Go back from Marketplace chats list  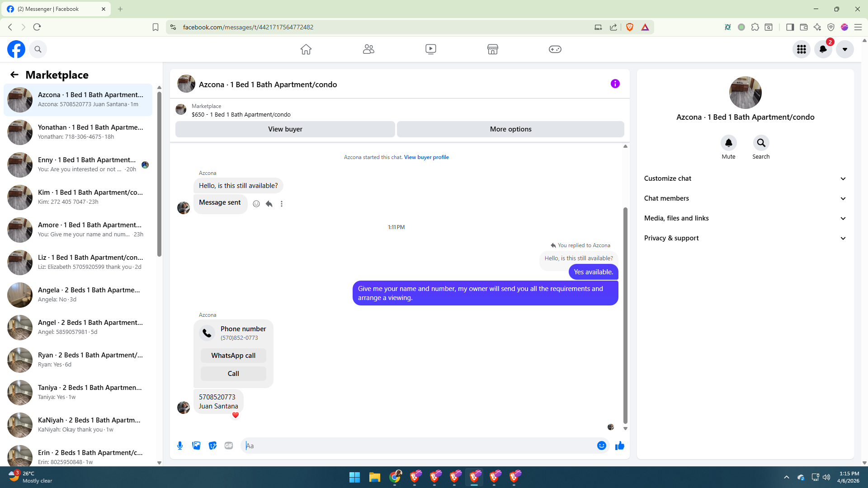14,75
